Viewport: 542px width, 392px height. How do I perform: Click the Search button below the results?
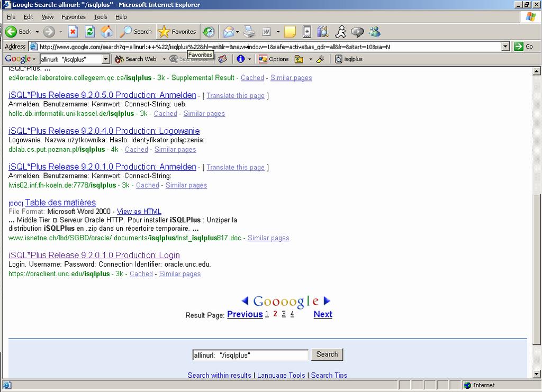pyautogui.click(x=327, y=354)
